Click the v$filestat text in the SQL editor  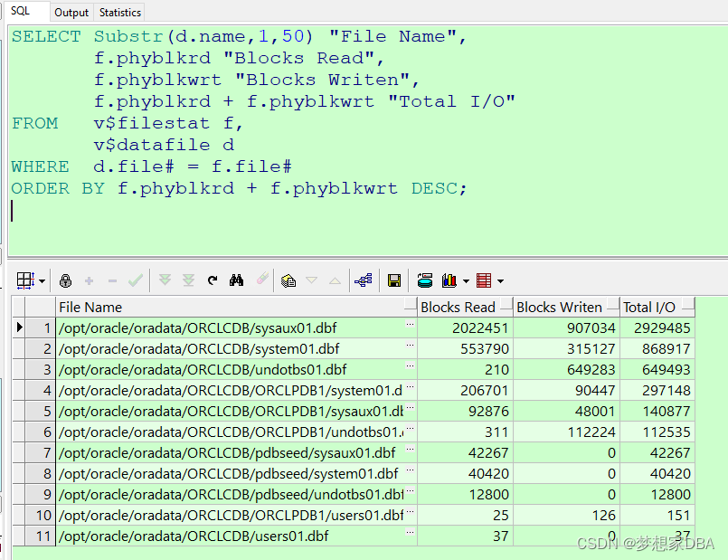[151, 123]
